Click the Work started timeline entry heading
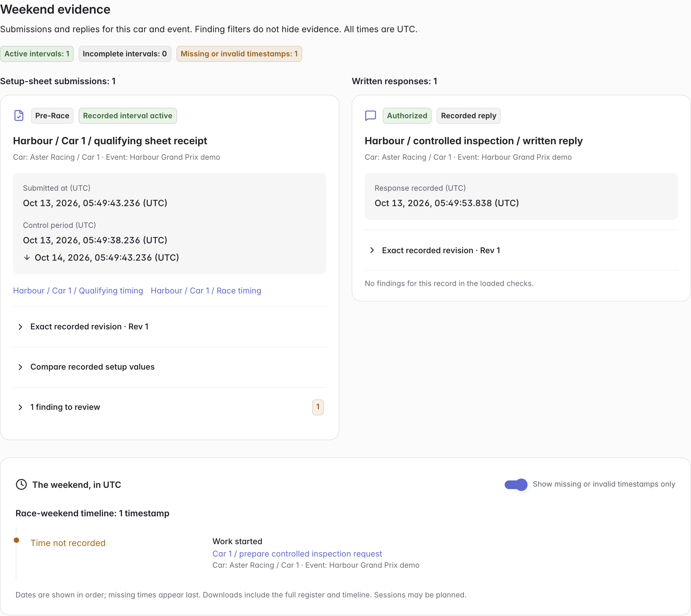The width and height of the screenshot is (691, 616). [x=237, y=541]
